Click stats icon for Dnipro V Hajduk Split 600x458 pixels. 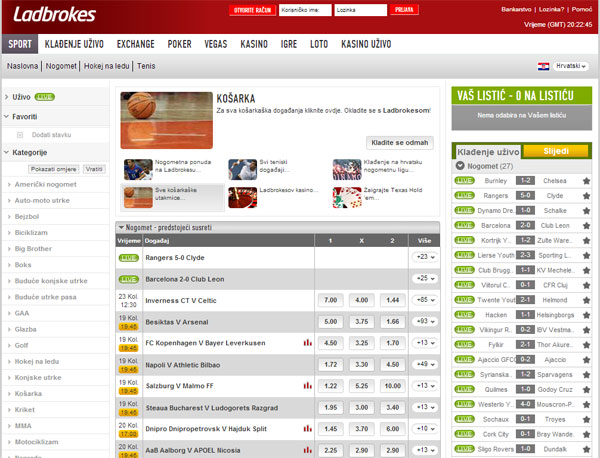308,428
